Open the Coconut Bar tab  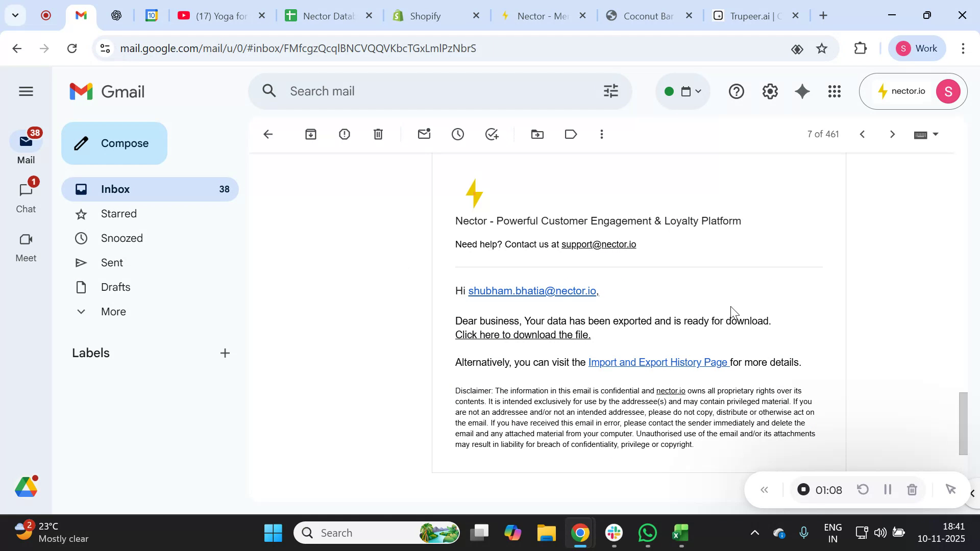click(x=646, y=15)
